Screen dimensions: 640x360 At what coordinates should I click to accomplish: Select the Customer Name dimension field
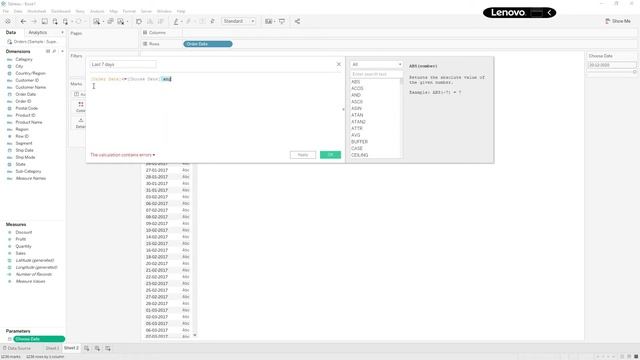31,87
